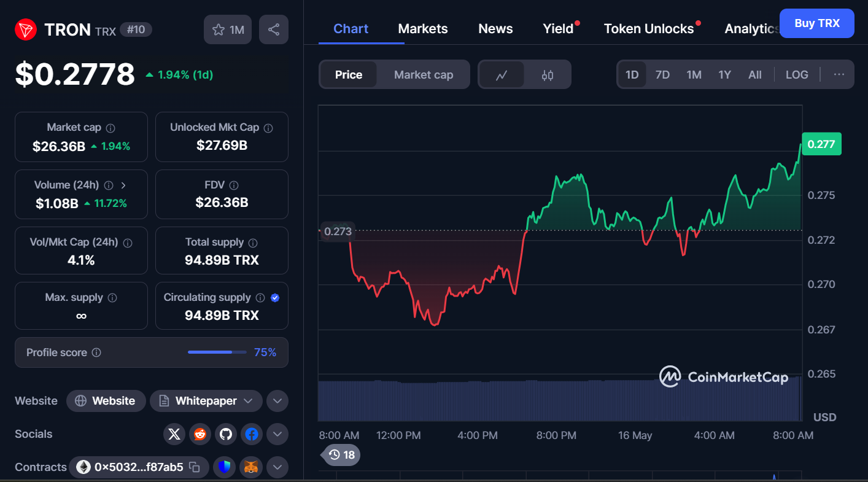Click the shield wallet icon
The width and height of the screenshot is (868, 482).
(225, 467)
